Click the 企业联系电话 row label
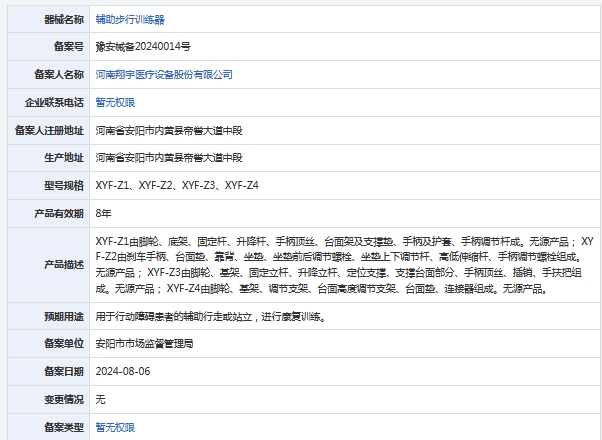This screenshot has width=602, height=440. click(54, 103)
